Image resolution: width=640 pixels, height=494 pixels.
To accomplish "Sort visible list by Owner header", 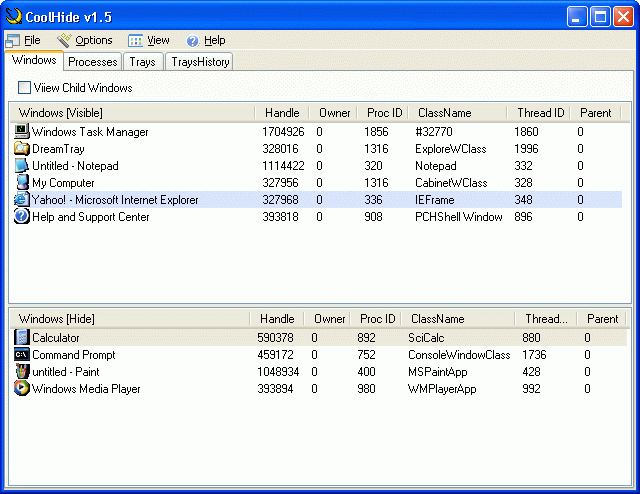I will 334,113.
